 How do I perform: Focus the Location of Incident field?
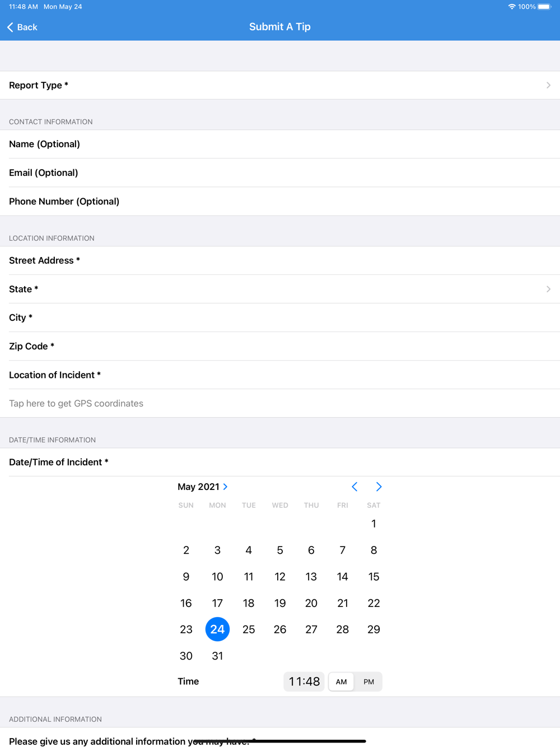[280, 375]
